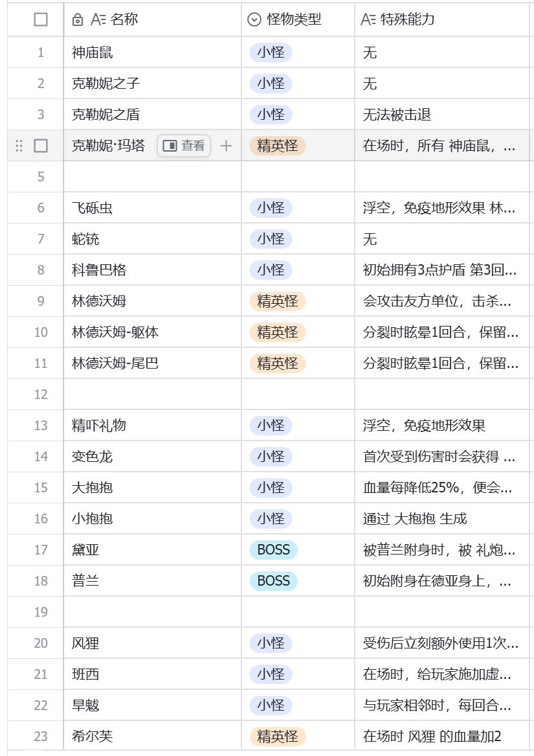Click the ability cell 在场时 风狸 的血量加2

[441, 736]
